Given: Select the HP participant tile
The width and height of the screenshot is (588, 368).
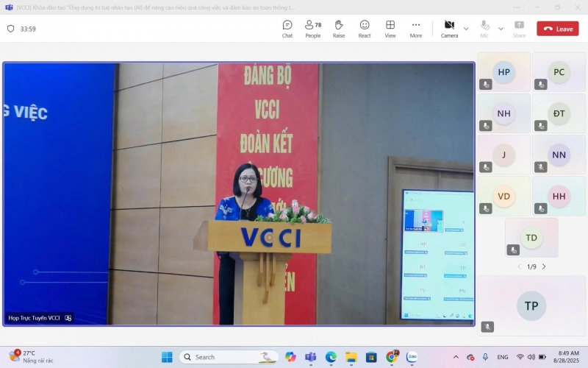Looking at the screenshot, I should [503, 72].
